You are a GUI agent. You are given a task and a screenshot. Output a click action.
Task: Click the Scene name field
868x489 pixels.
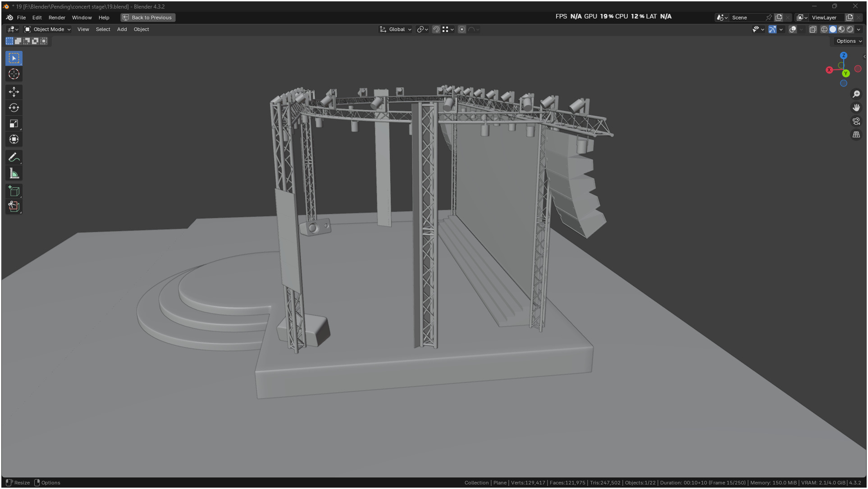pyautogui.click(x=747, y=18)
